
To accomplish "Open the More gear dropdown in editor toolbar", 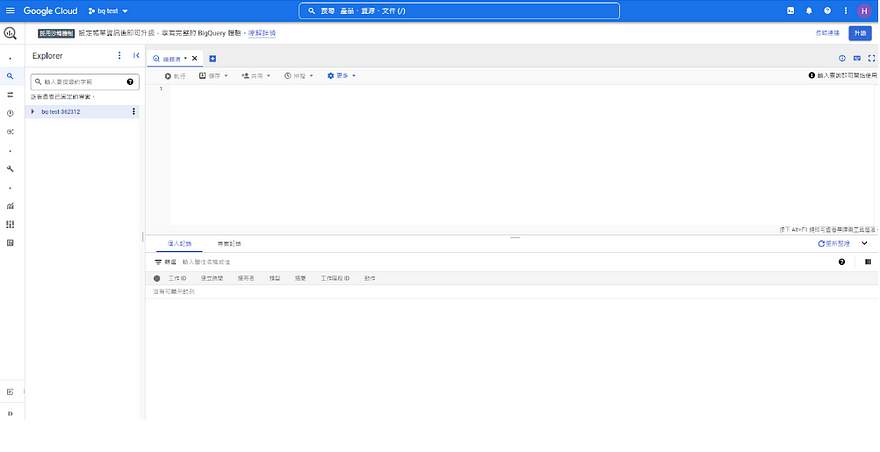I will 341,76.
